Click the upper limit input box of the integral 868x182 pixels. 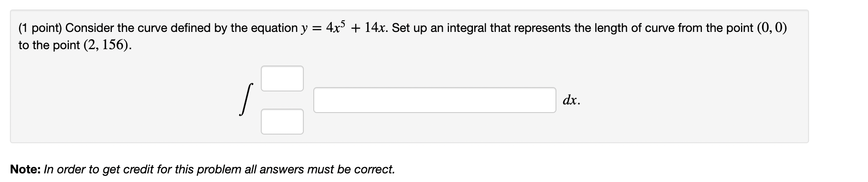[x=282, y=78]
